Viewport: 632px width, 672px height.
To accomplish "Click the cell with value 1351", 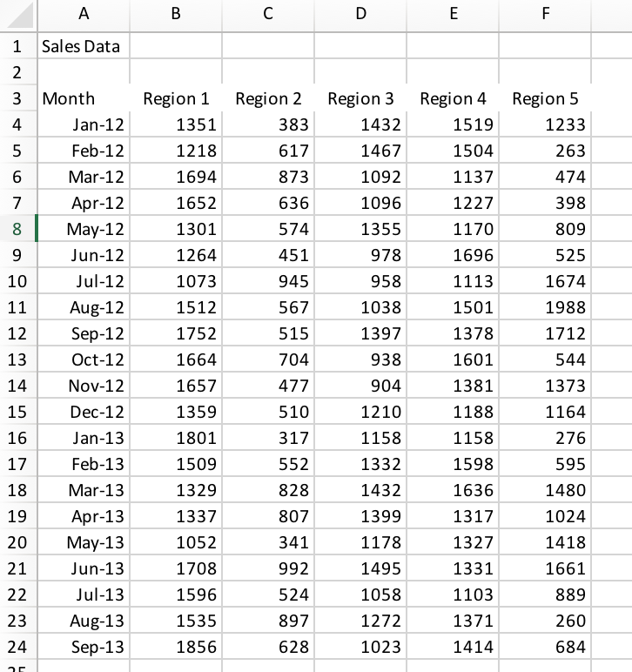I will (x=176, y=124).
